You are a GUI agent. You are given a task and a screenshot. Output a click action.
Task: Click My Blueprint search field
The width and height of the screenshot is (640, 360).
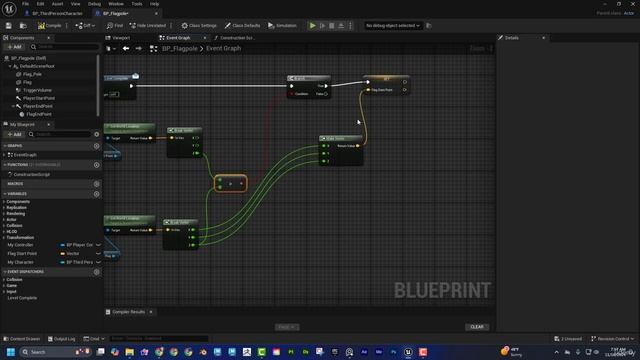tap(60, 134)
